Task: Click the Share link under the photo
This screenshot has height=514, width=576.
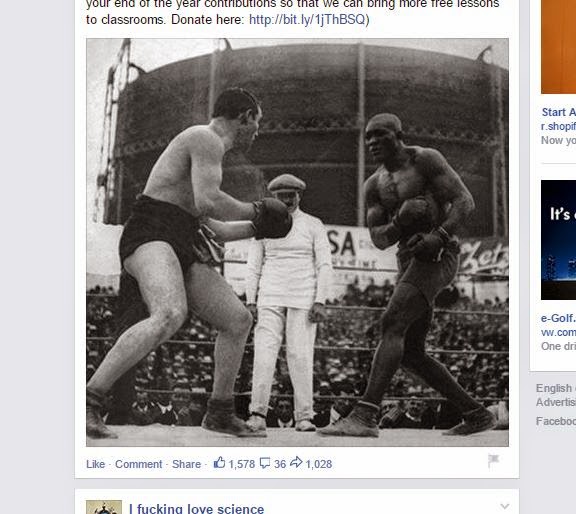Action: [x=186, y=464]
